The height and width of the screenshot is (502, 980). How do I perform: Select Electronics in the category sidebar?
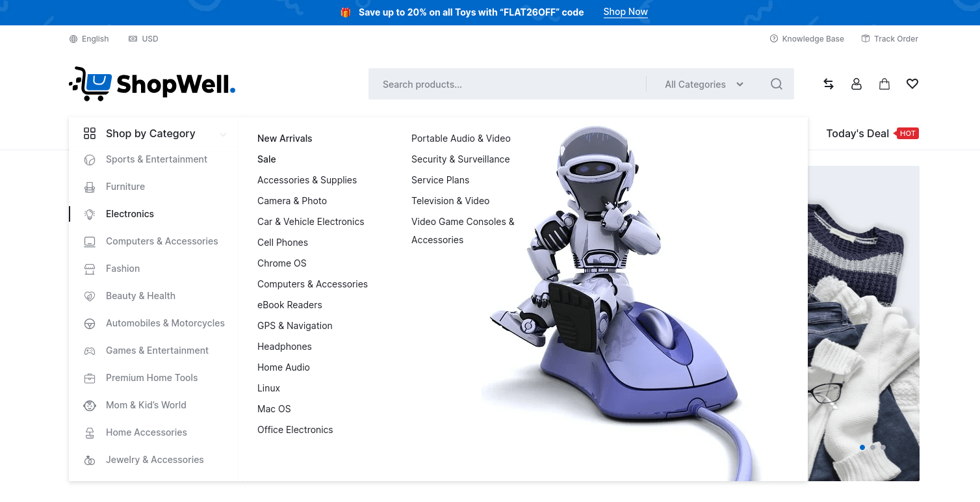coord(130,214)
